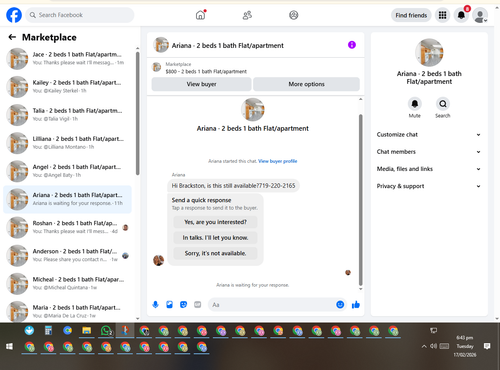This screenshot has width=500, height=370.
Task: Open the Lilliana conversation
Action: (67, 143)
